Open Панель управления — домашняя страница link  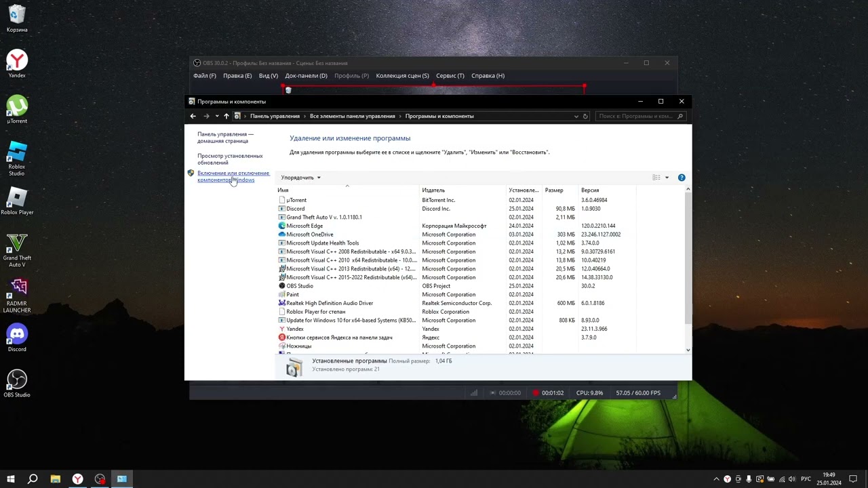click(x=226, y=138)
